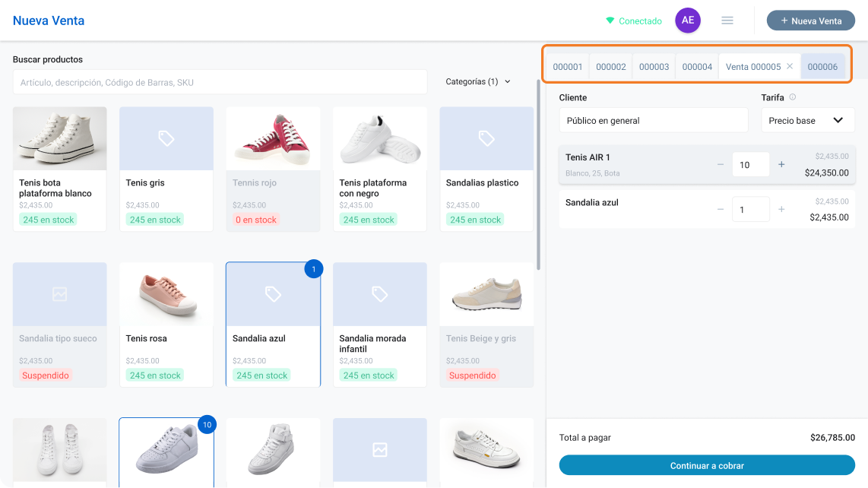Click 'Sandalia morada infantil' product name
This screenshot has height=488, width=868.
coord(372,344)
